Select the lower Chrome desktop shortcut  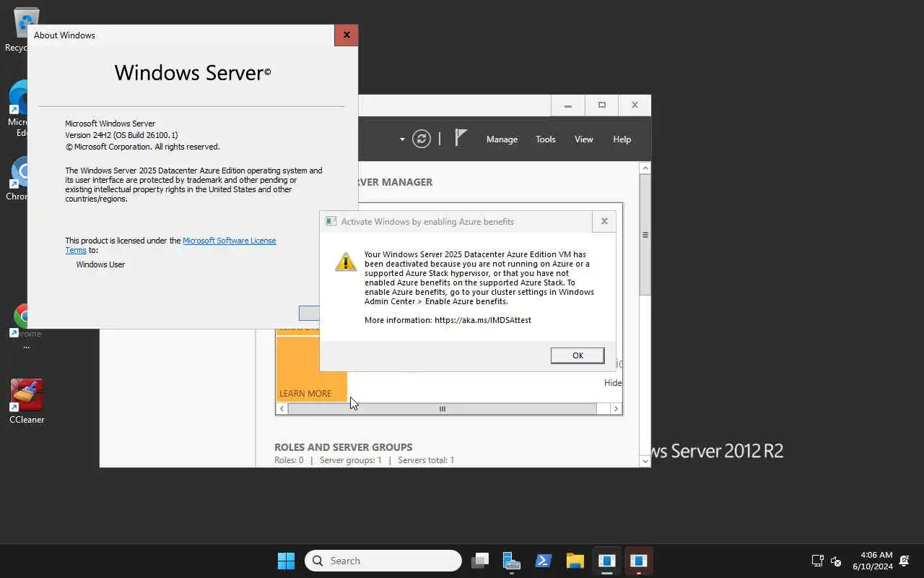pyautogui.click(x=25, y=327)
